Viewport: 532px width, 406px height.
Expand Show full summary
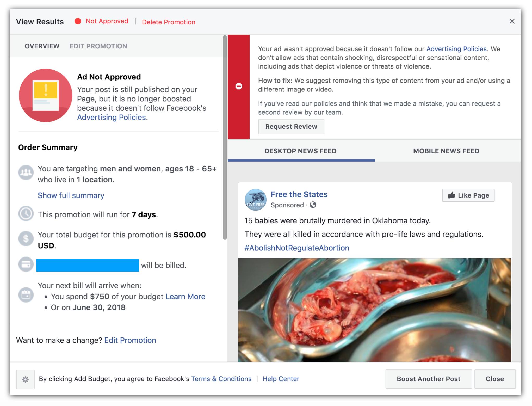71,195
